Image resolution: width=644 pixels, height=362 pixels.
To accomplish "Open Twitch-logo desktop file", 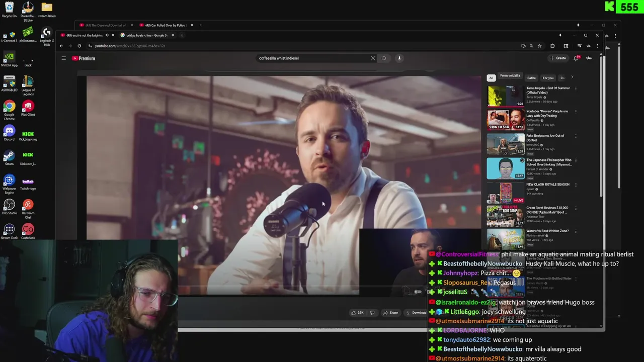I will click(28, 185).
